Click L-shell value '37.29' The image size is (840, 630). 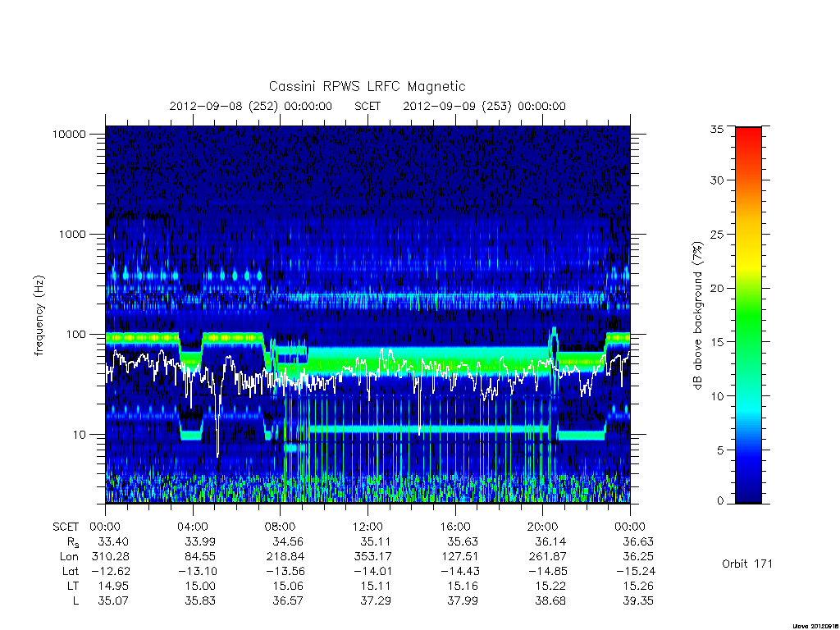click(x=376, y=601)
